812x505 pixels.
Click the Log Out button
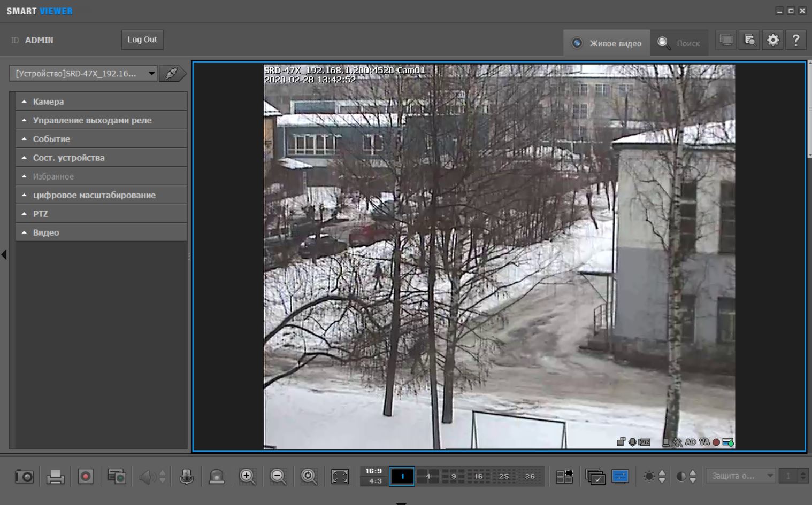142,40
